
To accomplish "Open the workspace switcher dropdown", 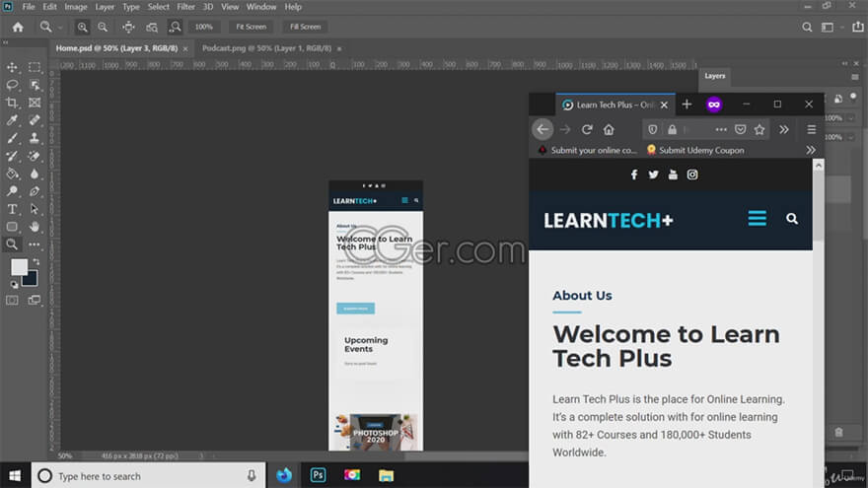I will click(x=832, y=27).
